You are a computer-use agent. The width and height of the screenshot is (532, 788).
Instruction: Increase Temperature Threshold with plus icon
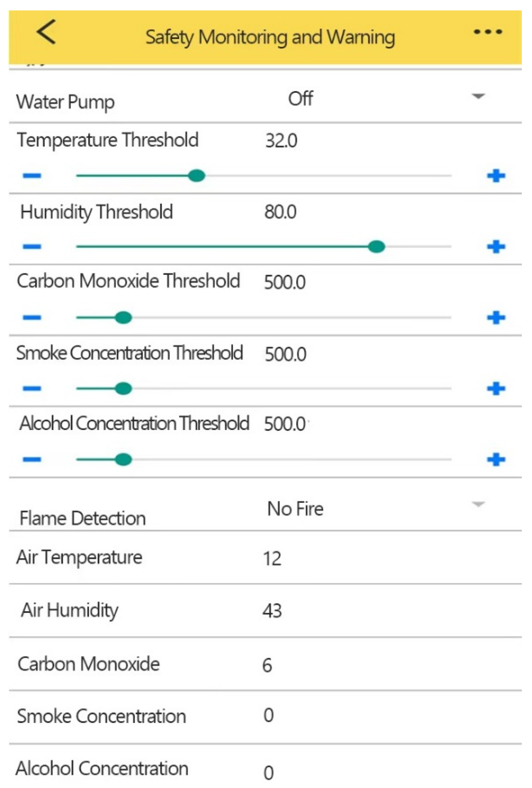point(496,176)
